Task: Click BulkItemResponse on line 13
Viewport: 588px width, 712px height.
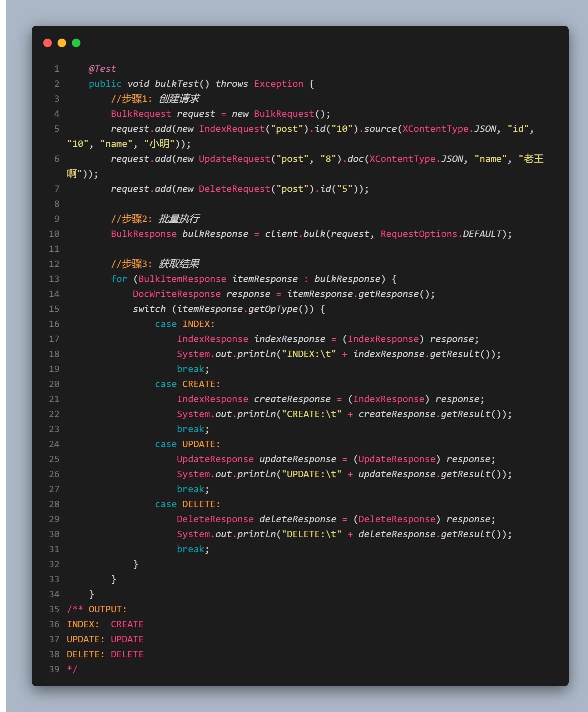Action: click(x=182, y=279)
